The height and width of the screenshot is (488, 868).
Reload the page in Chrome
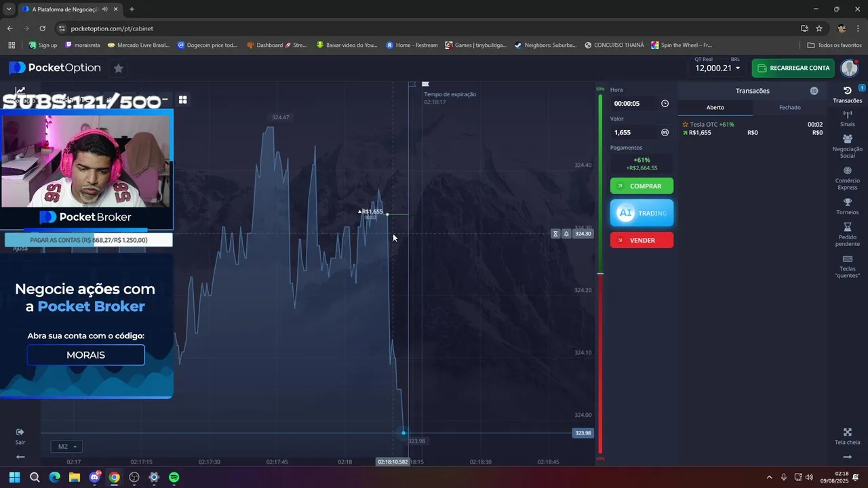click(x=42, y=28)
